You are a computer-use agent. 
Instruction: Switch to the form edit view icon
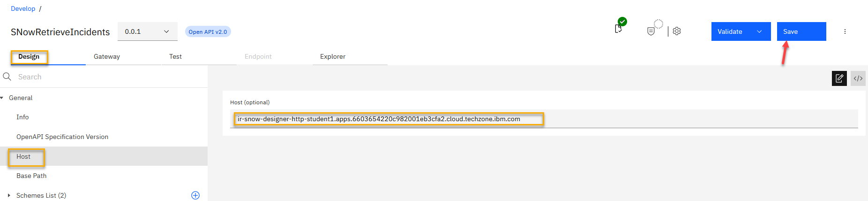click(839, 78)
